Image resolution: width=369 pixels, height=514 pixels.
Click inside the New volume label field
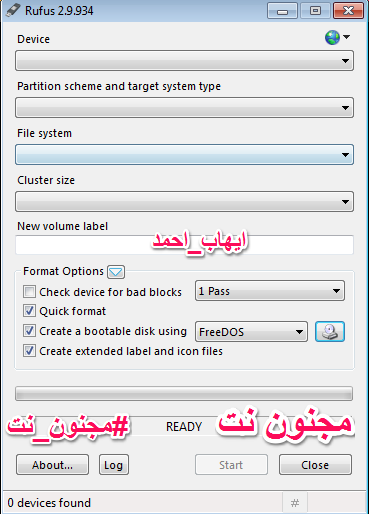(184, 245)
